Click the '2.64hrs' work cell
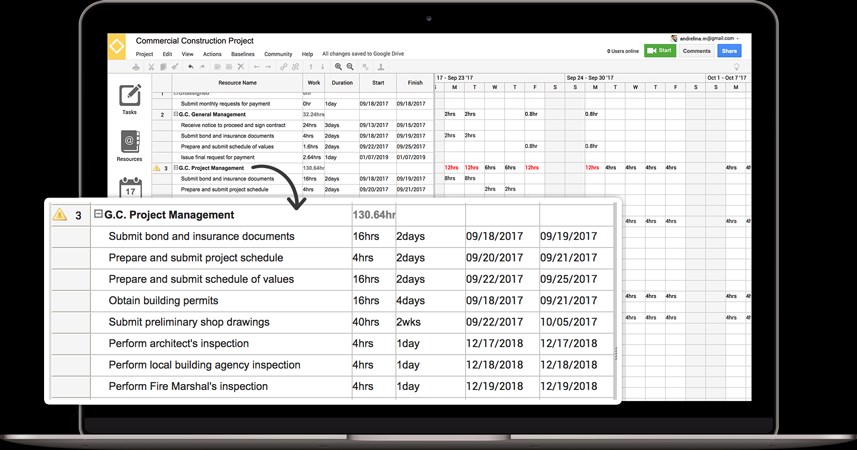857x450 pixels. (312, 157)
